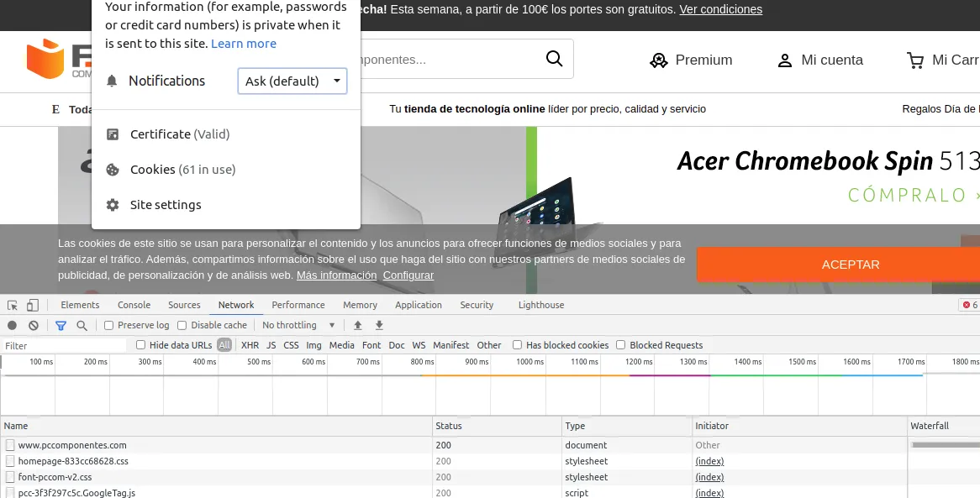Check Hide data URLs

point(140,345)
